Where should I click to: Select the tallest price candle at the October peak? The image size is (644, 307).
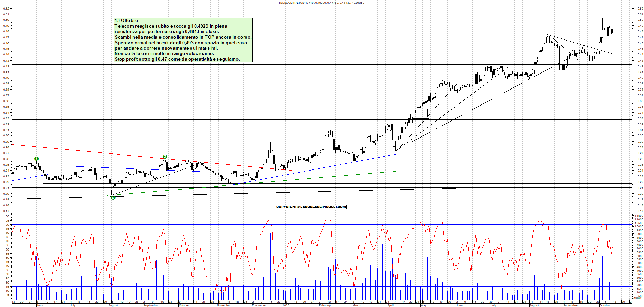(602, 31)
